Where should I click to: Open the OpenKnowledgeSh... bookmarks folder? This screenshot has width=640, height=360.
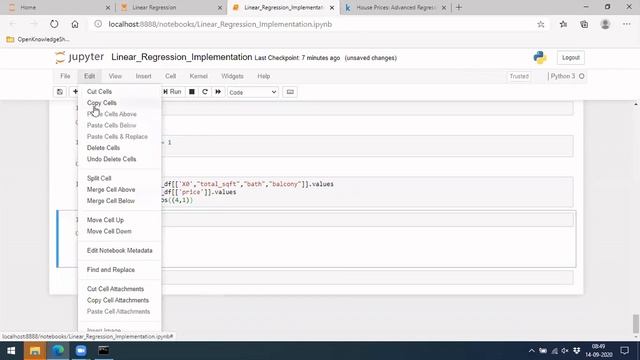(38, 40)
